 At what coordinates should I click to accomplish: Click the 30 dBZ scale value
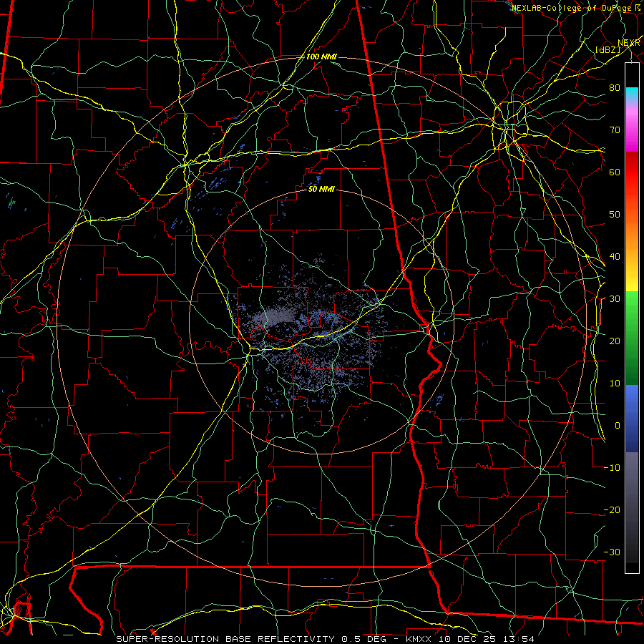[x=615, y=299]
